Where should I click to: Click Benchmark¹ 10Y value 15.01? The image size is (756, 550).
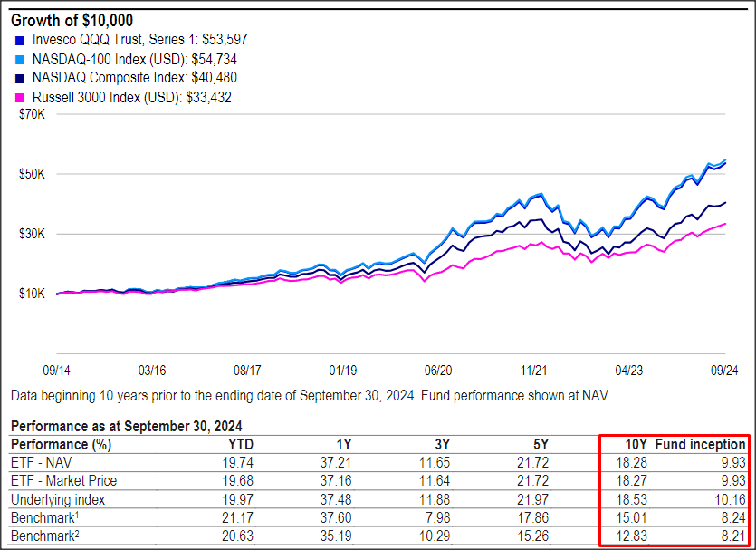[x=632, y=517]
